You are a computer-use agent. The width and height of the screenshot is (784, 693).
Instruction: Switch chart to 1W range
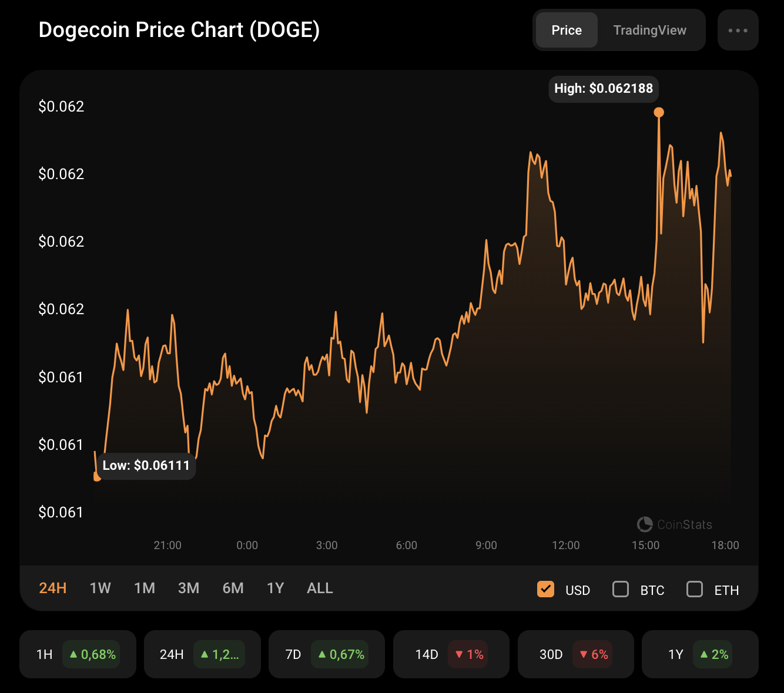point(100,588)
